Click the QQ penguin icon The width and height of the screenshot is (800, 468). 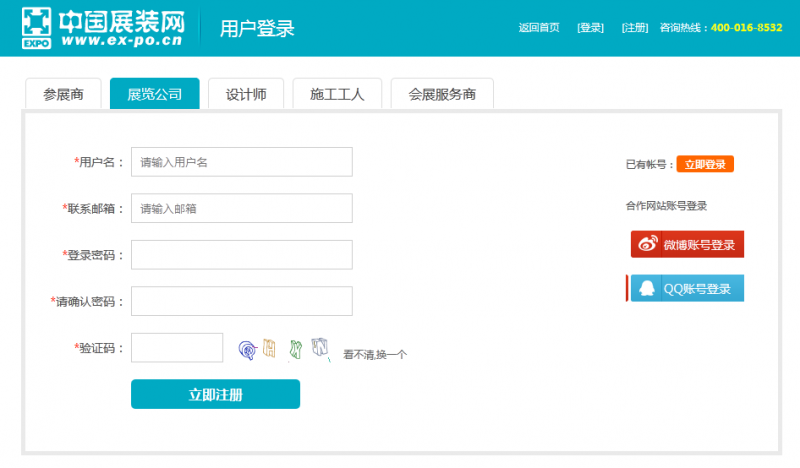[x=647, y=288]
